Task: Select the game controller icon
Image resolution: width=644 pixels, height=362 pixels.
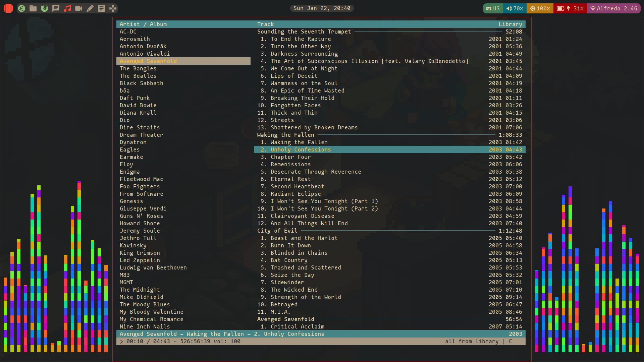Action: pyautogui.click(x=113, y=8)
